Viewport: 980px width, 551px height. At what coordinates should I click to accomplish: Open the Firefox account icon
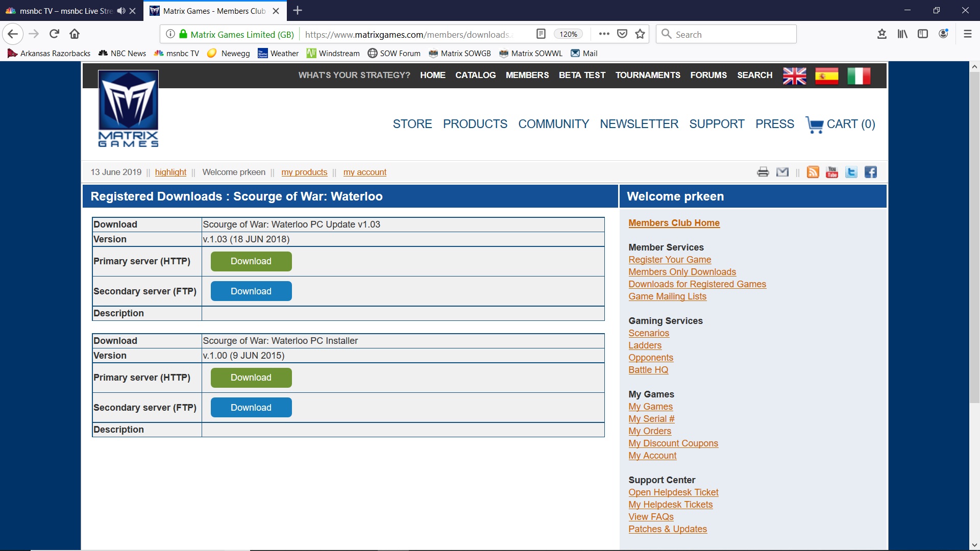(x=943, y=34)
